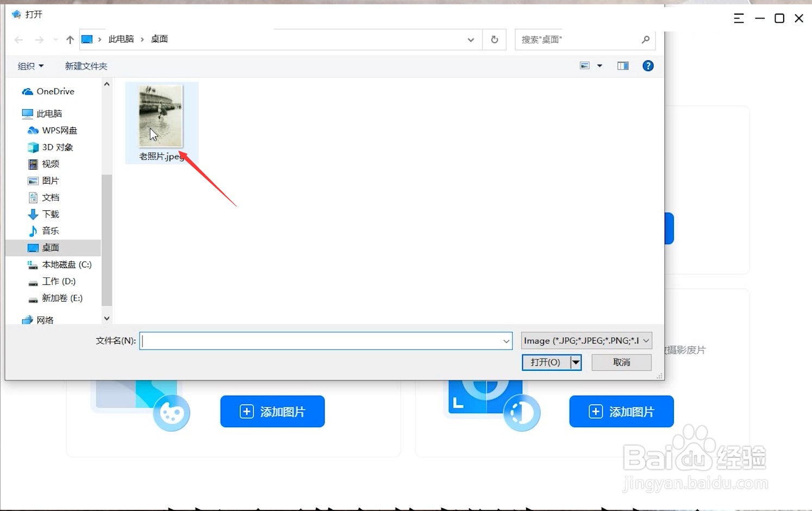The width and height of the screenshot is (812, 511).
Task: Select 网络 in the navigation pane
Action: 38,320
